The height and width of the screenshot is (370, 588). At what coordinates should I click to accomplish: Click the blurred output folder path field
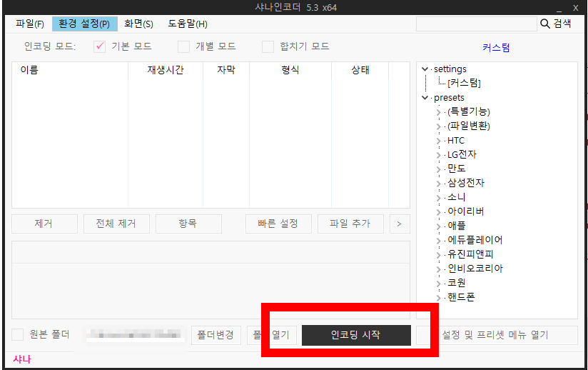(134, 334)
